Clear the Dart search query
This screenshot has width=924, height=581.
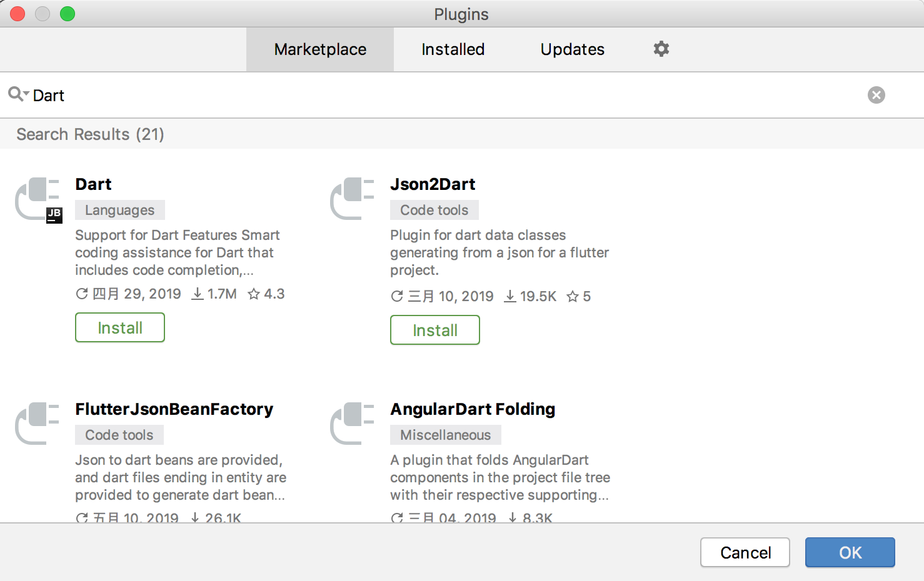pyautogui.click(x=876, y=94)
